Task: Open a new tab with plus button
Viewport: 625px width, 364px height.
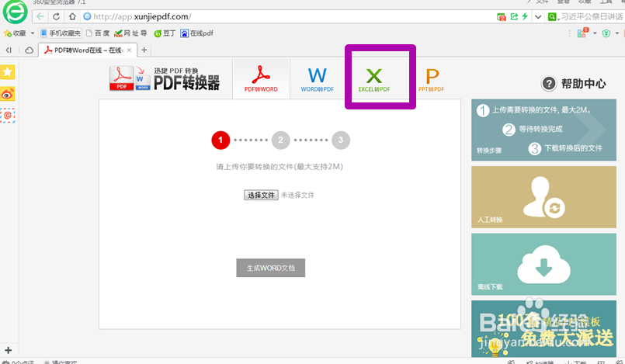Action: pyautogui.click(x=144, y=50)
